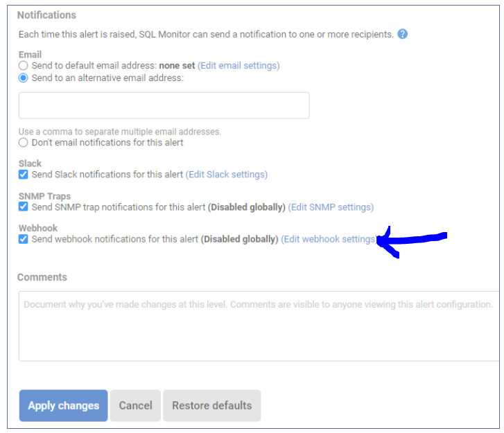The image size is (504, 433).
Task: Click the alternative email address input field
Action: coord(164,105)
